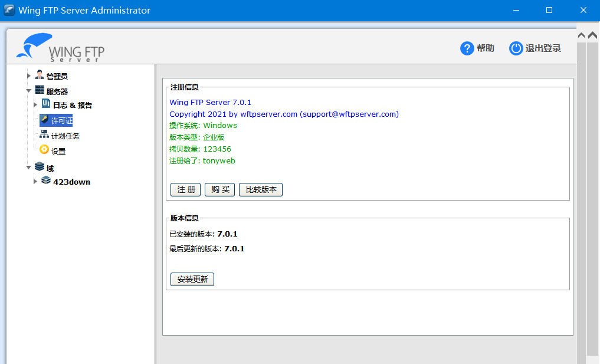Image resolution: width=600 pixels, height=364 pixels.
Task: Click the administrator person icon in tree
Action: click(x=40, y=75)
